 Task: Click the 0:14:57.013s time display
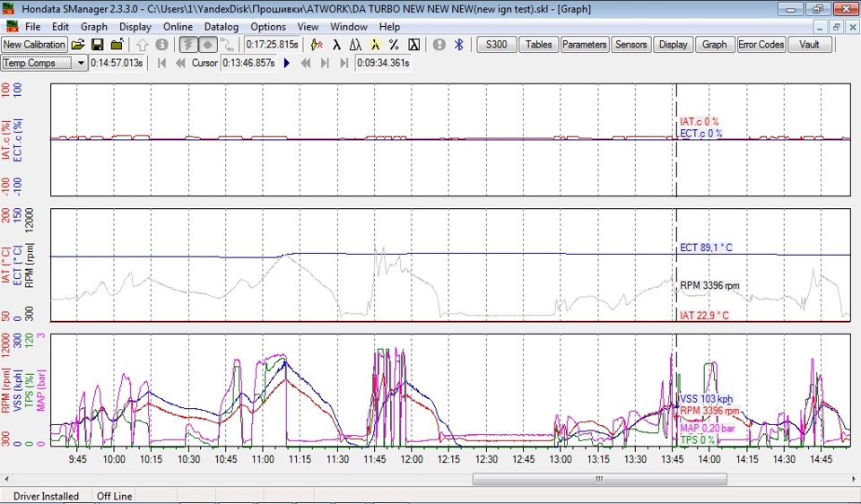pyautogui.click(x=117, y=63)
